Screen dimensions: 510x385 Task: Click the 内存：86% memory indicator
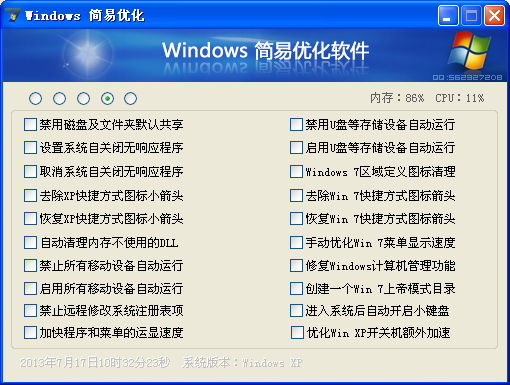397,98
